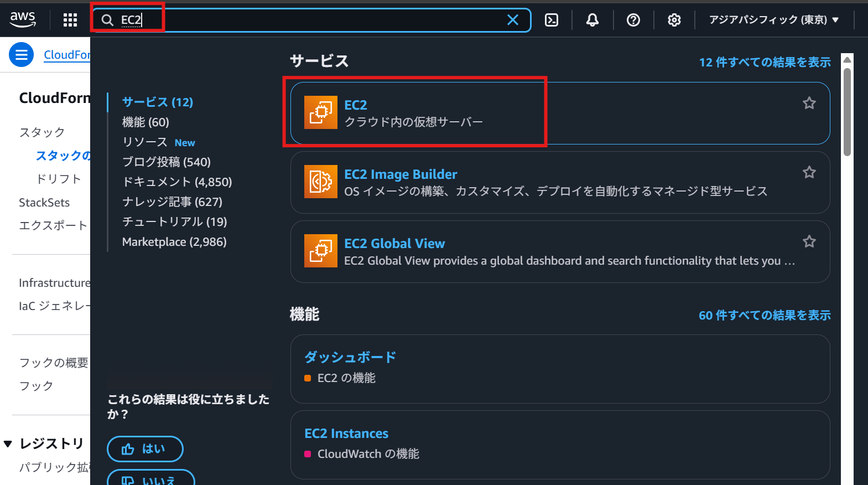Open the ダッシュボード feature result

(x=350, y=357)
